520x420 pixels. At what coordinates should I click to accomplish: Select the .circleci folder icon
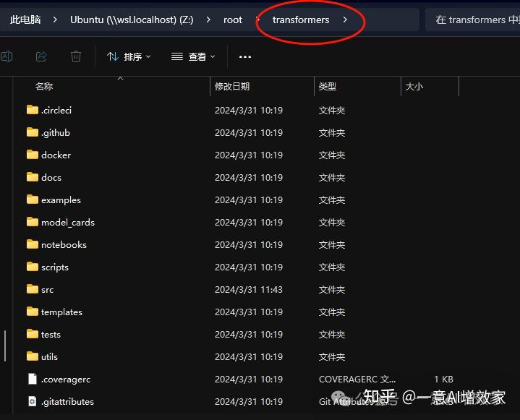pyautogui.click(x=32, y=110)
